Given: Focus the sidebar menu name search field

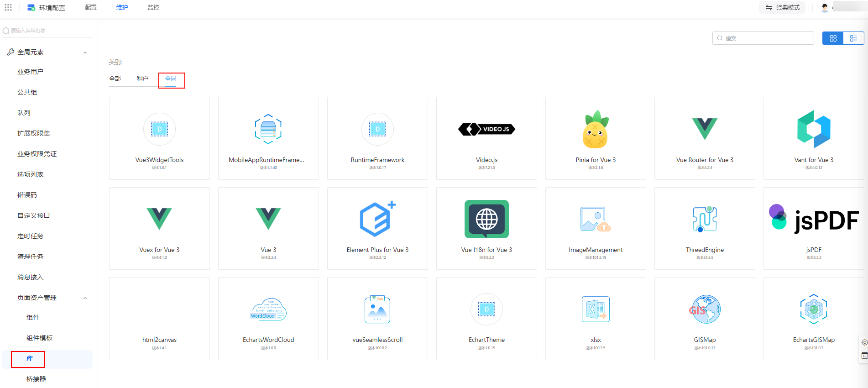Looking at the screenshot, I should click(47, 31).
